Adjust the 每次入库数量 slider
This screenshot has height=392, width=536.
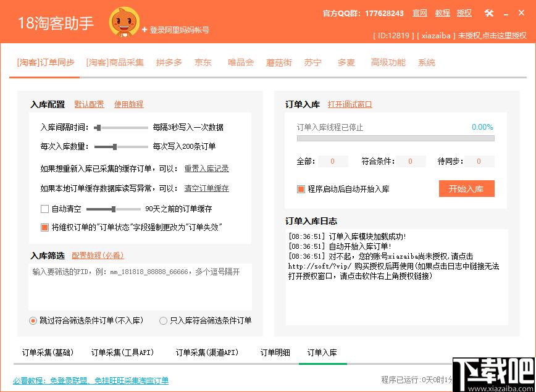coord(121,147)
